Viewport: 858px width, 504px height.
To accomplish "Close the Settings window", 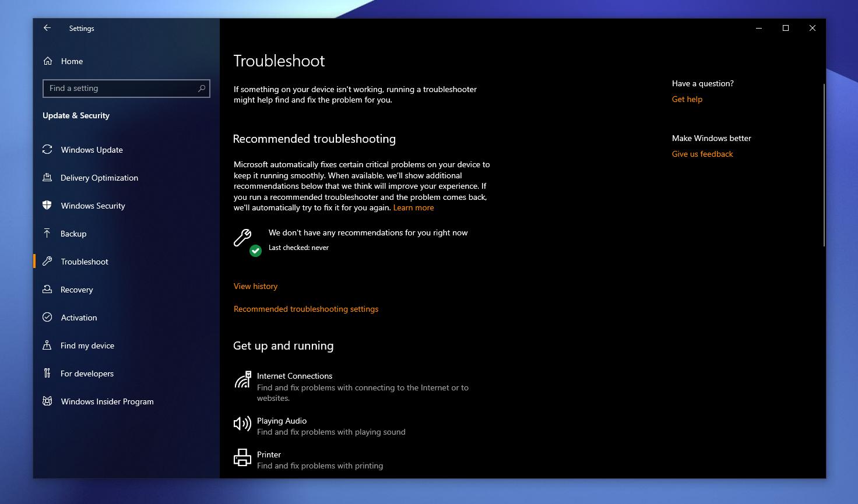I will pos(813,28).
